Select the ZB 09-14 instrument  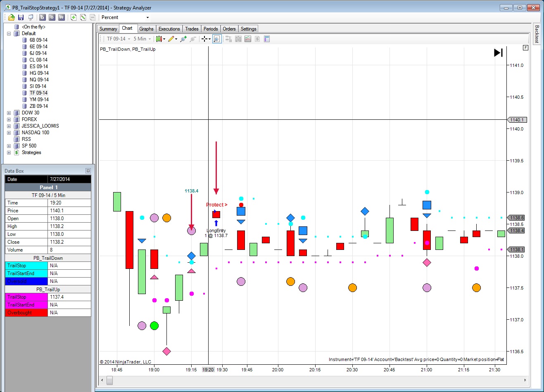38,106
